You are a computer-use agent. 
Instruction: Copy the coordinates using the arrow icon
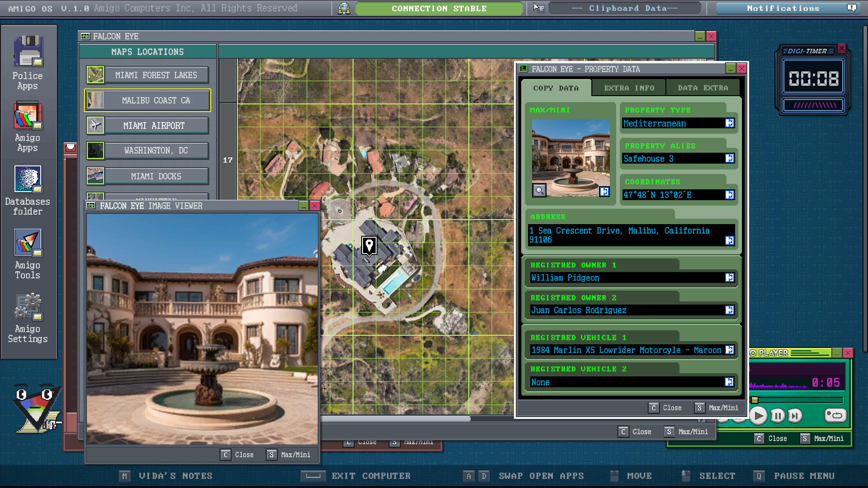[x=729, y=195]
